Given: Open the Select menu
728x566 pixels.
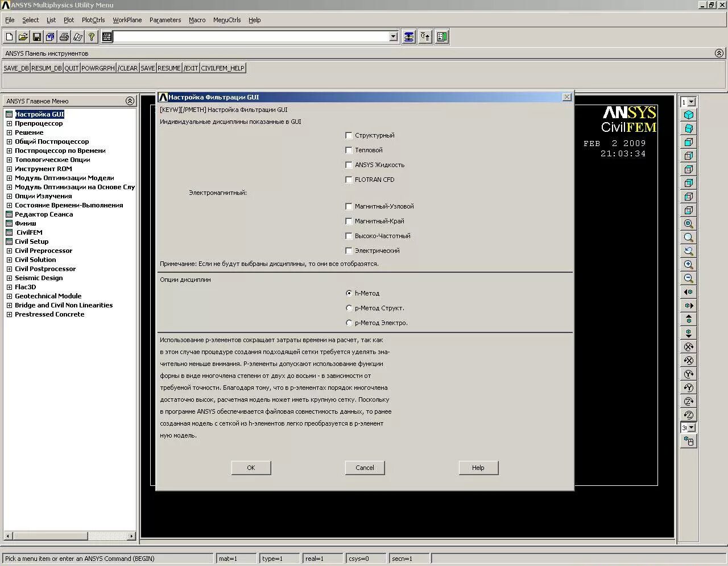Looking at the screenshot, I should [30, 20].
